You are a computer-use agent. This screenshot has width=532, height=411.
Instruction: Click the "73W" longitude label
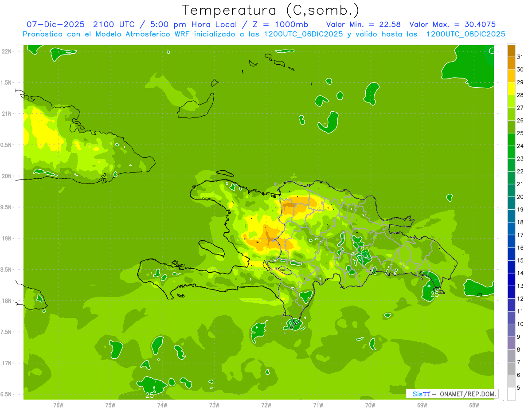click(214, 405)
